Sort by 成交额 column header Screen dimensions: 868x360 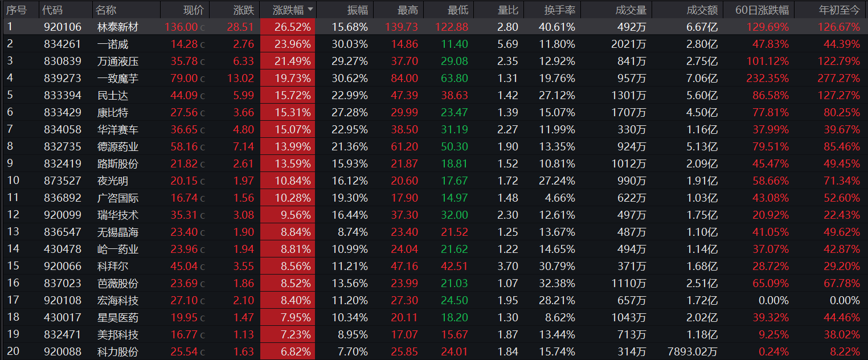point(702,10)
